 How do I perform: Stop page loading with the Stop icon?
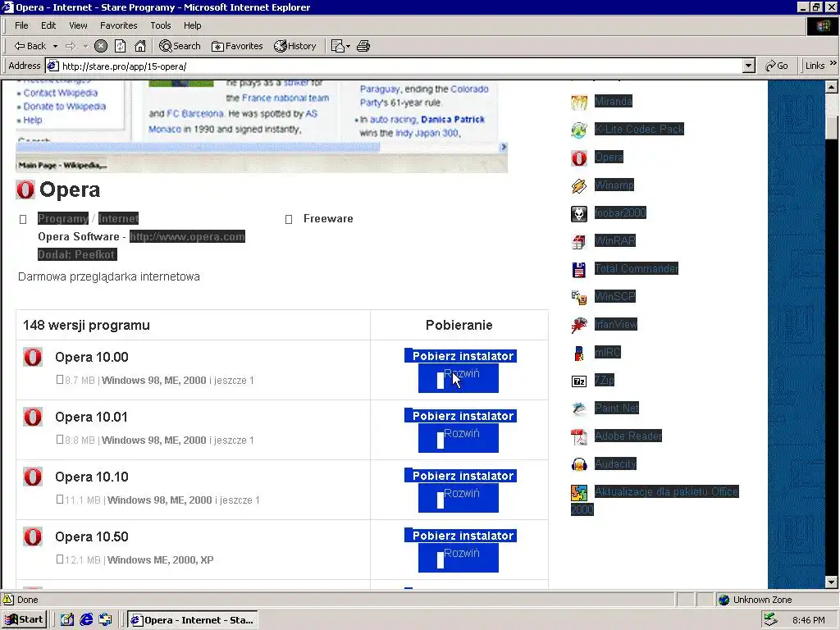101,46
